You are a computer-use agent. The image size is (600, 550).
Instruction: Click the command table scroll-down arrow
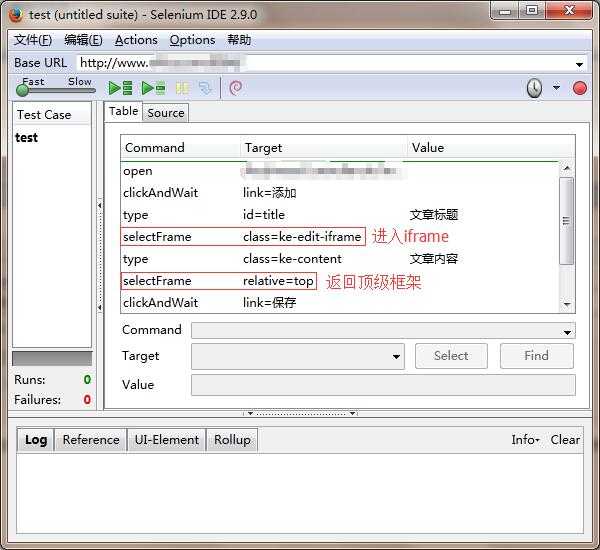567,305
